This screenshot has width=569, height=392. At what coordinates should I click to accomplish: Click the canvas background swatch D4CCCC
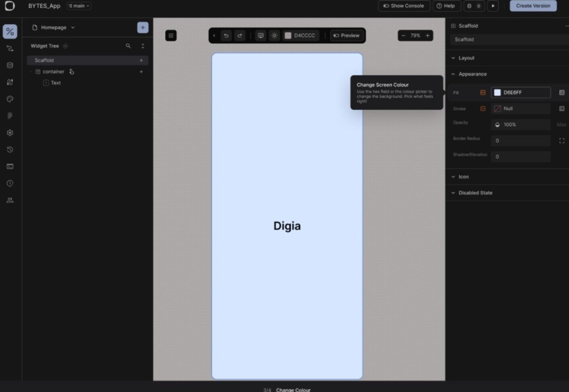(x=288, y=36)
